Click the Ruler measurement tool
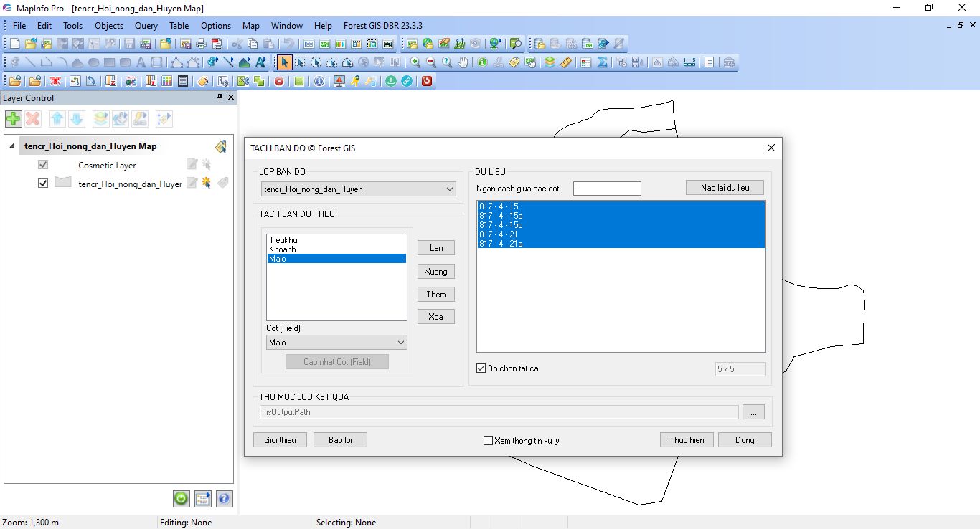 [x=565, y=62]
